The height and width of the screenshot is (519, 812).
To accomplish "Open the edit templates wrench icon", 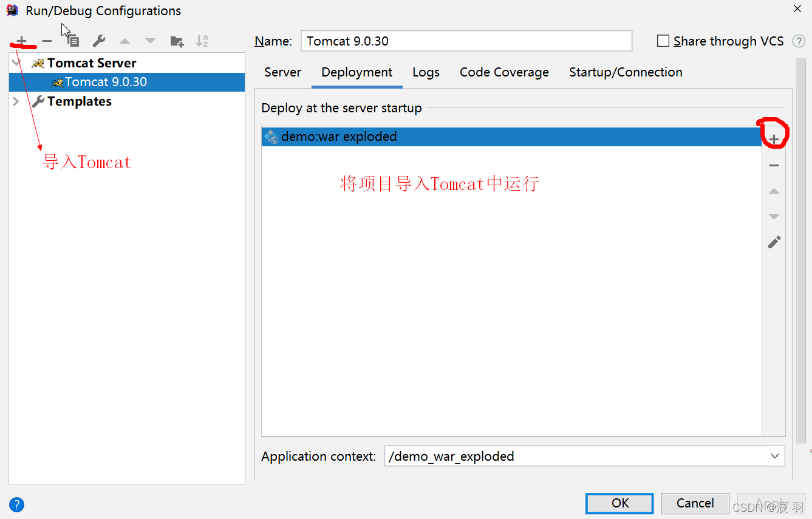I will point(98,41).
